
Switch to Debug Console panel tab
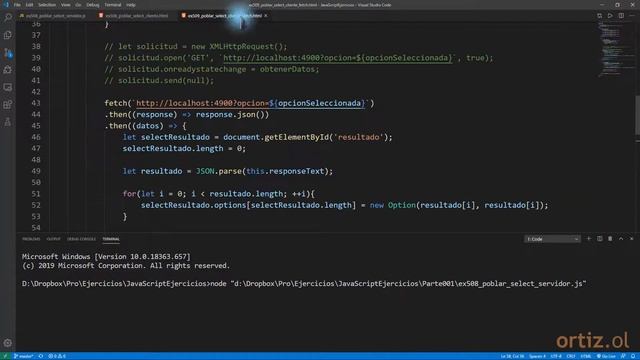[81, 239]
